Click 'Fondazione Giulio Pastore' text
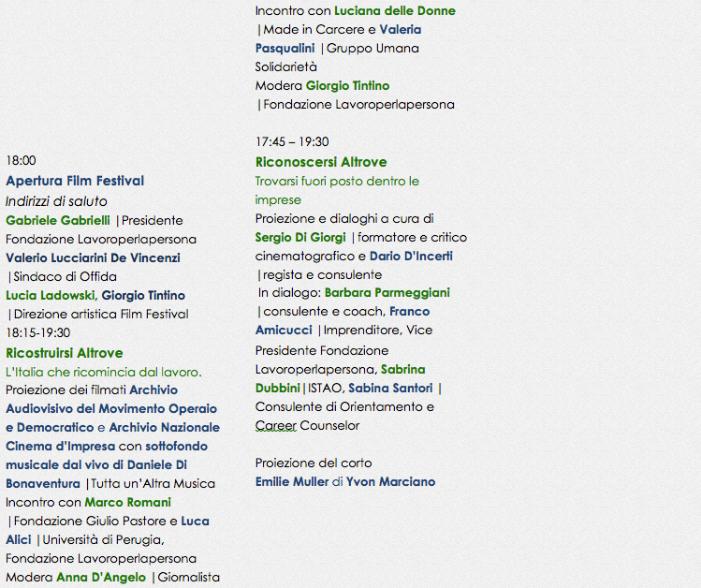701x588 pixels. point(90,522)
